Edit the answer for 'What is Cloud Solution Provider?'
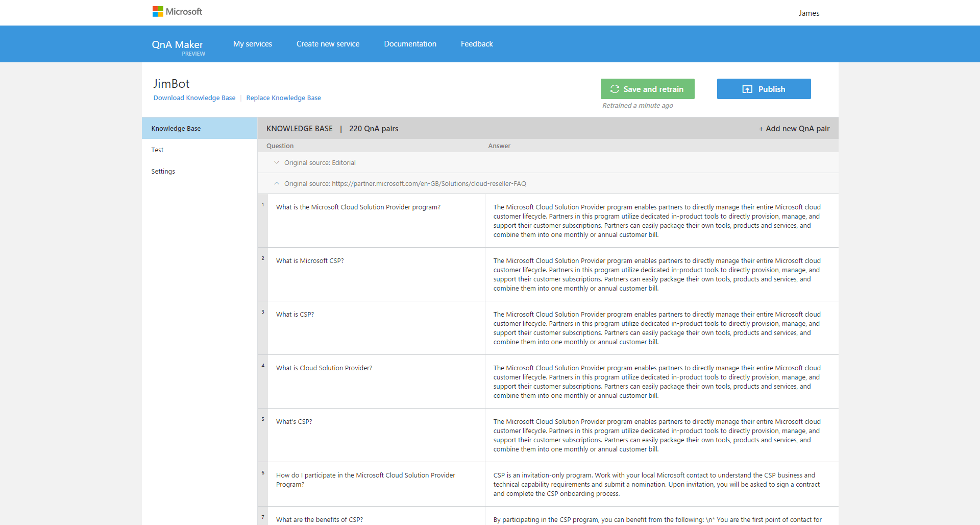This screenshot has height=525, width=980. 661,381
